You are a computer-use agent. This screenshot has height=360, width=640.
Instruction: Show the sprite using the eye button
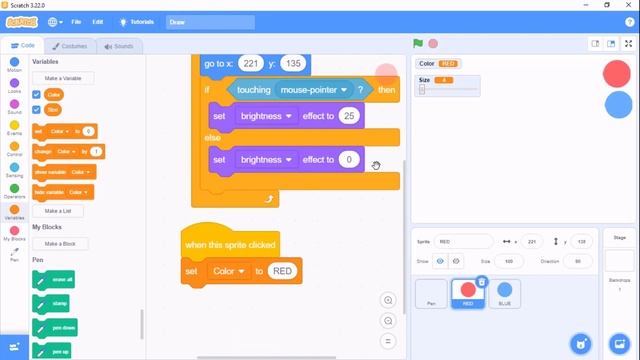(x=440, y=261)
